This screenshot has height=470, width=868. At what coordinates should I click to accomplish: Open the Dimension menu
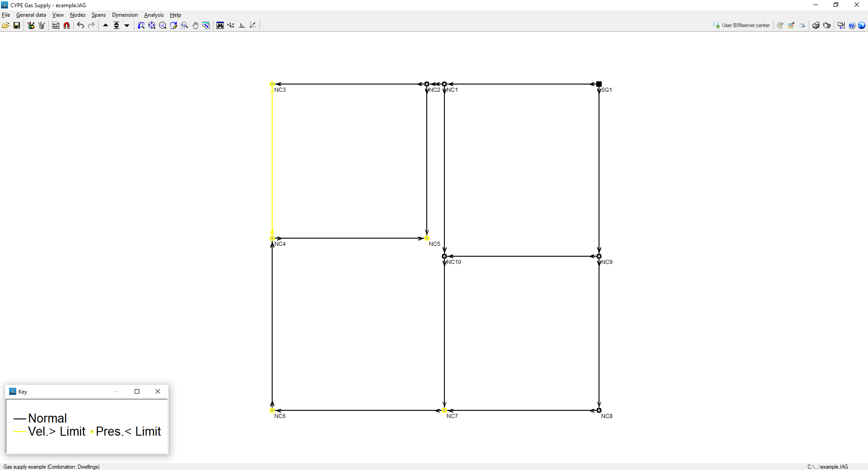coord(125,15)
